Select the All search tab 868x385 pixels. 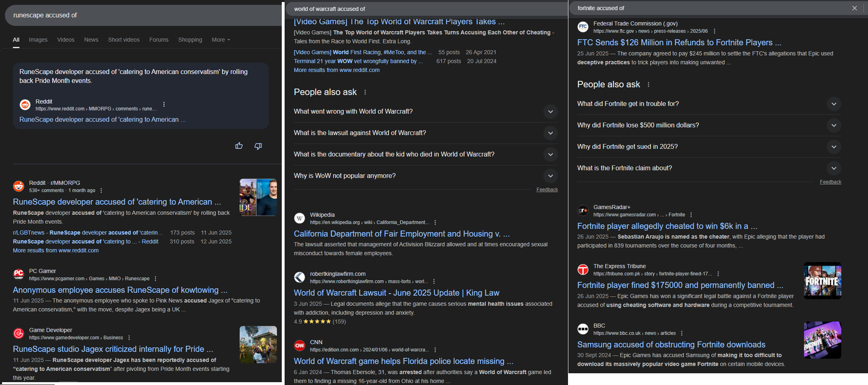[16, 40]
